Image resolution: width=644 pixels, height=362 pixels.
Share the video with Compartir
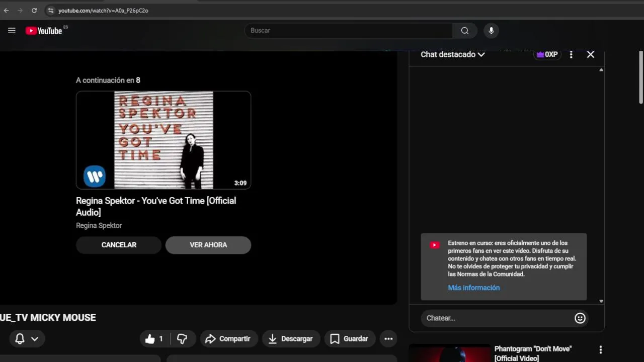click(x=229, y=339)
